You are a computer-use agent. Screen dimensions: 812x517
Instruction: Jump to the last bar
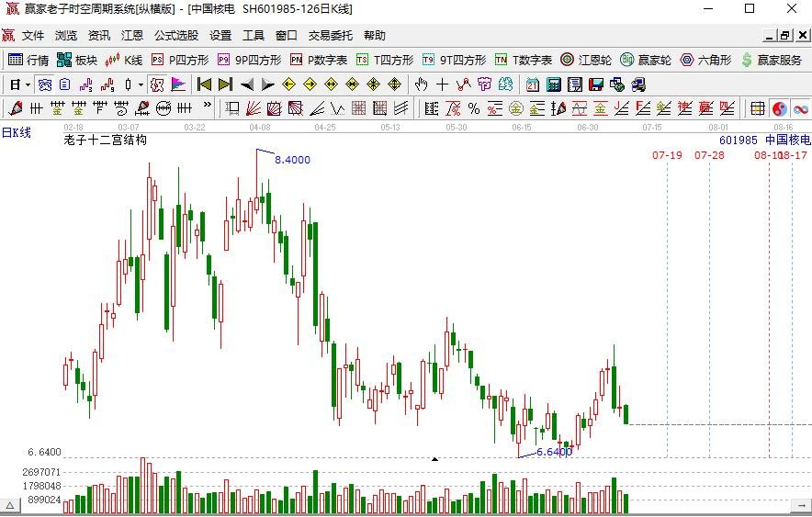tap(226, 84)
